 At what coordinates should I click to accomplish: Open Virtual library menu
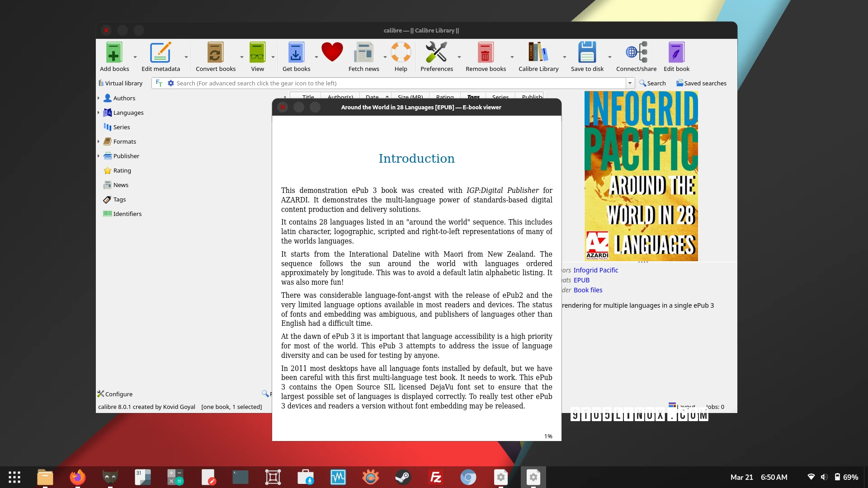[120, 83]
